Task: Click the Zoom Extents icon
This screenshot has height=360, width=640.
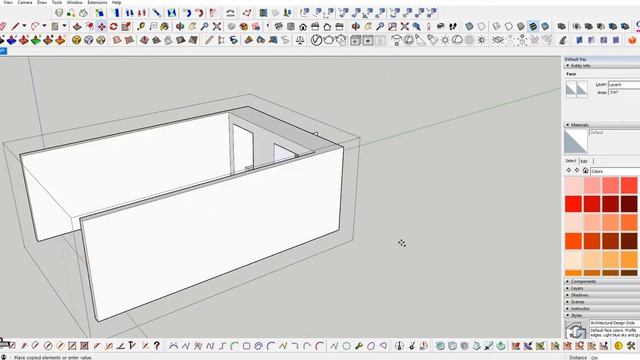Action: pos(217,27)
